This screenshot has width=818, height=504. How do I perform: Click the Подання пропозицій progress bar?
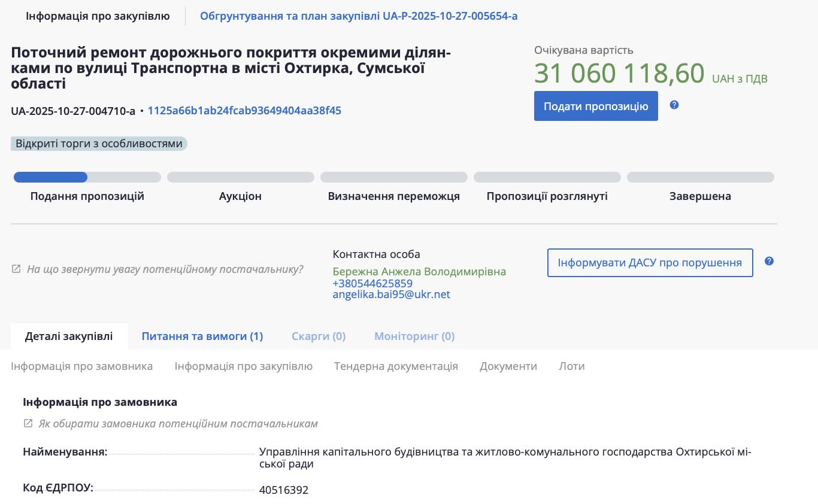[x=87, y=177]
